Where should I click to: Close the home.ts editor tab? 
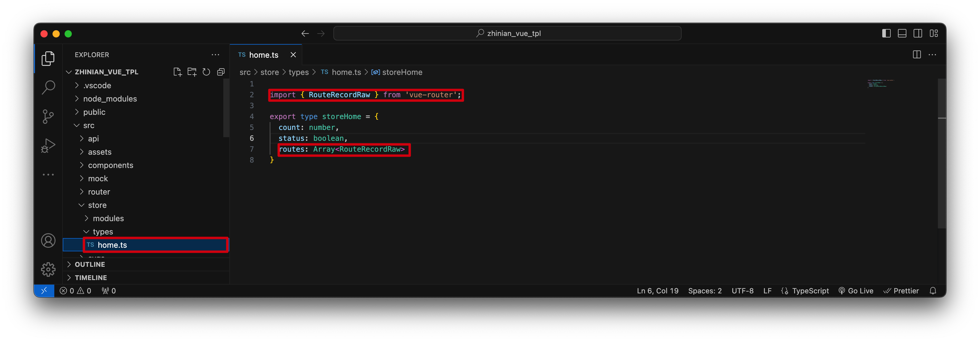(x=293, y=55)
